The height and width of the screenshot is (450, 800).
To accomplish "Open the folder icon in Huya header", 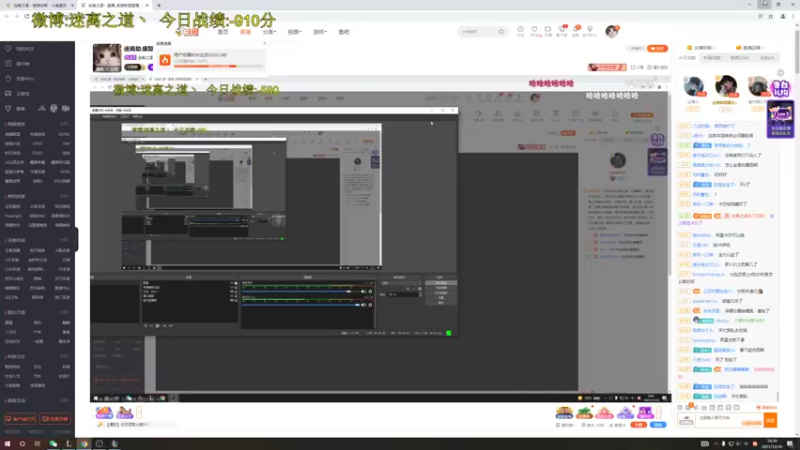I will 547,29.
